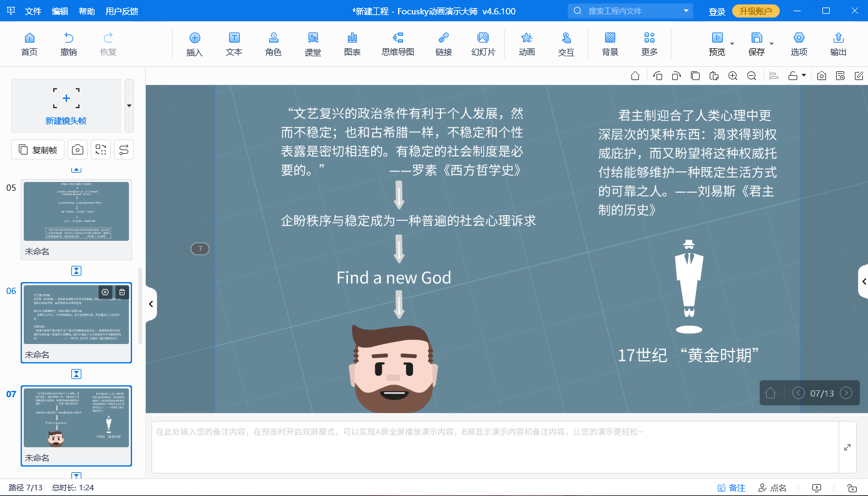Open the 保存 save dropdown arrow
Image resolution: width=868 pixels, height=496 pixels.
click(772, 44)
